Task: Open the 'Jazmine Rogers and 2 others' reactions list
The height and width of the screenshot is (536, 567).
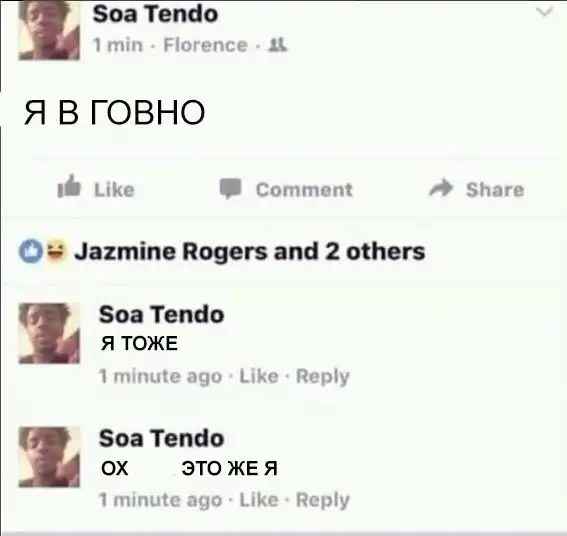Action: (250, 251)
